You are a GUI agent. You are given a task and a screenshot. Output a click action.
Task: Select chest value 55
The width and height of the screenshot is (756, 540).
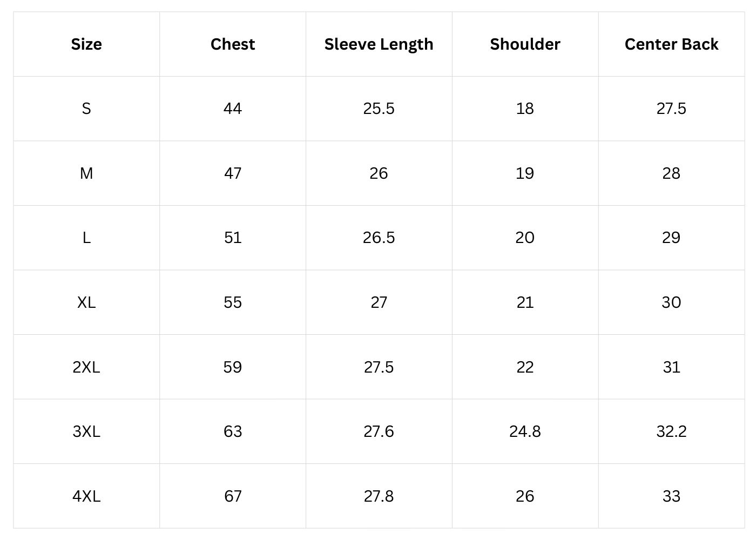pyautogui.click(x=233, y=302)
